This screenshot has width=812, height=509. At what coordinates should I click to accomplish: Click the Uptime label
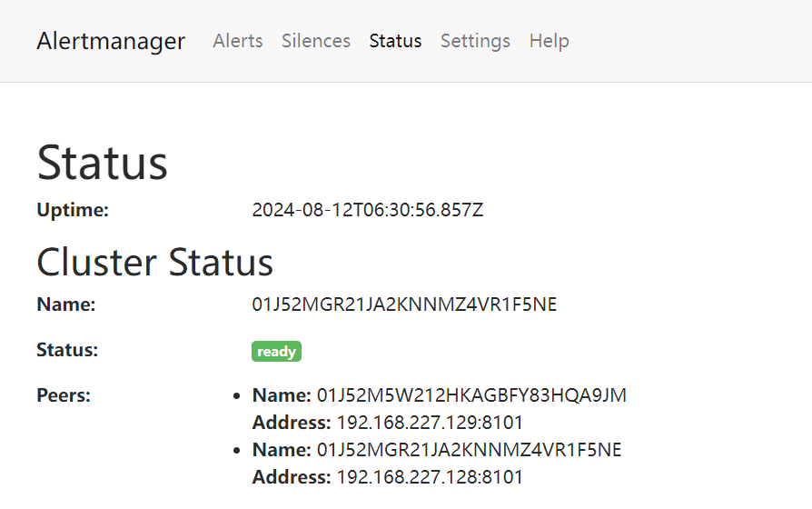73,210
